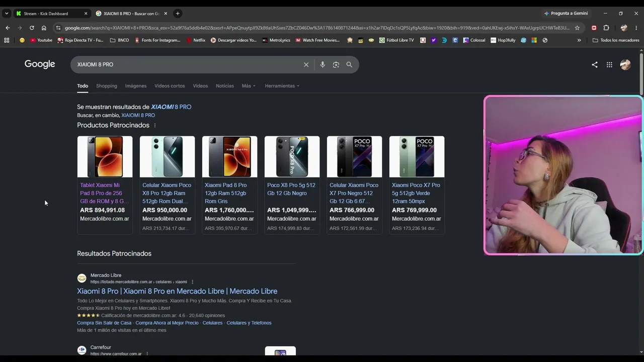Viewport: 644px width, 362px height.
Task: Search by image with Google Lens
Action: pyautogui.click(x=336, y=64)
